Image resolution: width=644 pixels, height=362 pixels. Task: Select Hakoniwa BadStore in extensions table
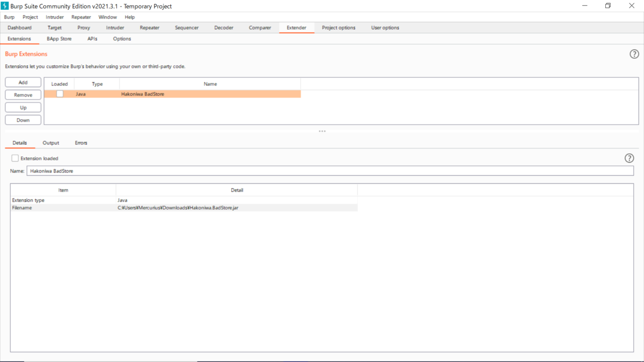pos(143,94)
